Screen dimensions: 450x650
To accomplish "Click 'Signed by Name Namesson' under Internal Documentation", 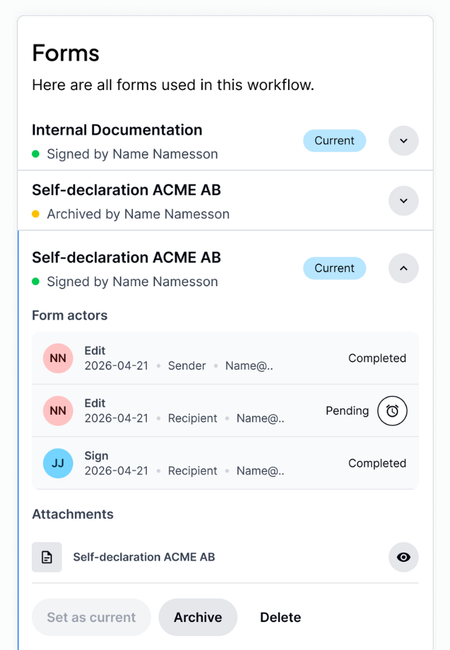I will [x=132, y=154].
